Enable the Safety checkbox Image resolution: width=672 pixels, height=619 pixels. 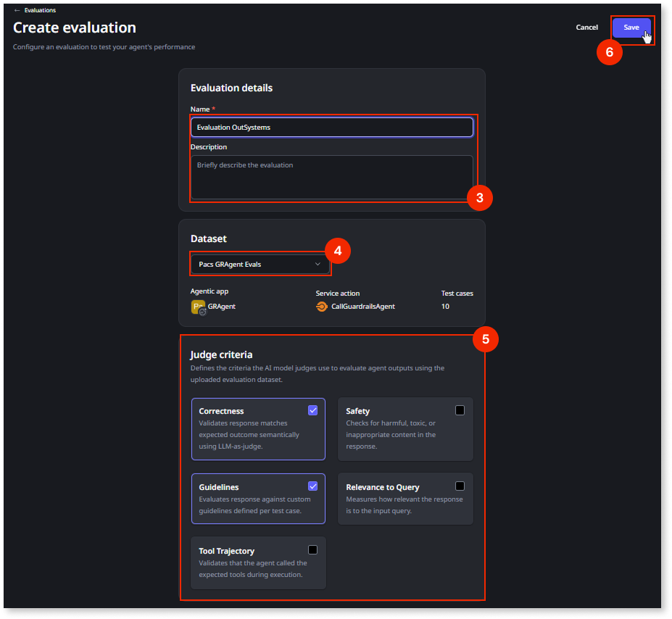click(460, 410)
